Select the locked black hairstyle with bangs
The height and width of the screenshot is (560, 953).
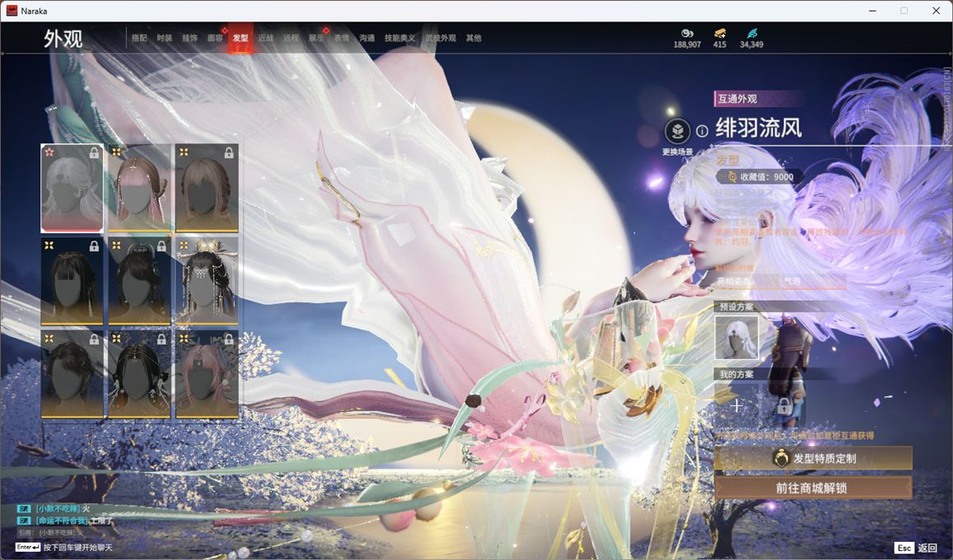[x=72, y=281]
